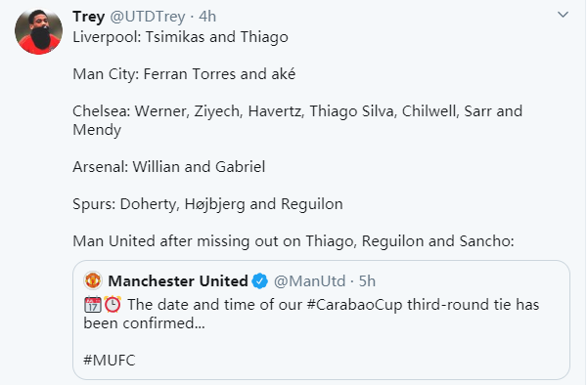Open the Manchester United account name
Image resolution: width=588 pixels, height=385 pixels.
(x=178, y=280)
